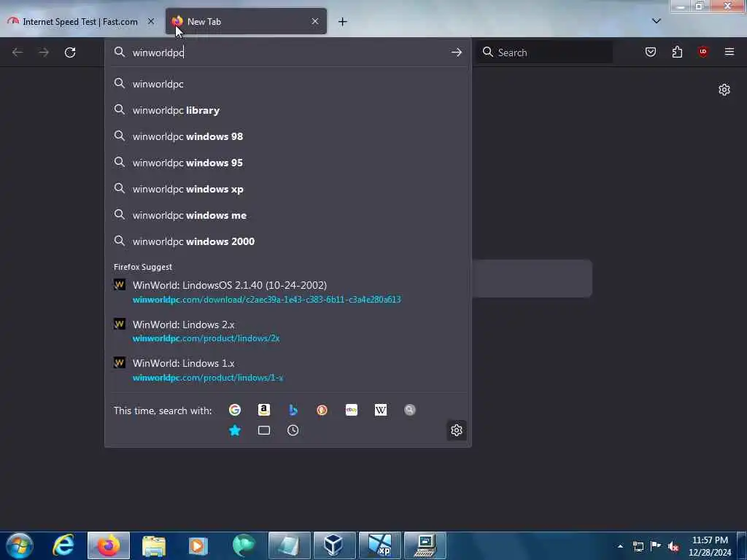The height and width of the screenshot is (560, 747).
Task: Click the address bar with winworldpc
Action: 288,52
